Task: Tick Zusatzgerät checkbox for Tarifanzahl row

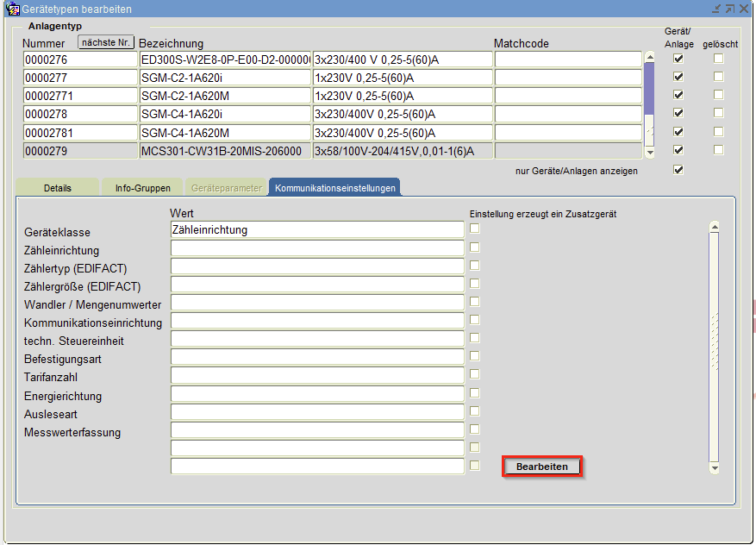Action: coord(475,375)
